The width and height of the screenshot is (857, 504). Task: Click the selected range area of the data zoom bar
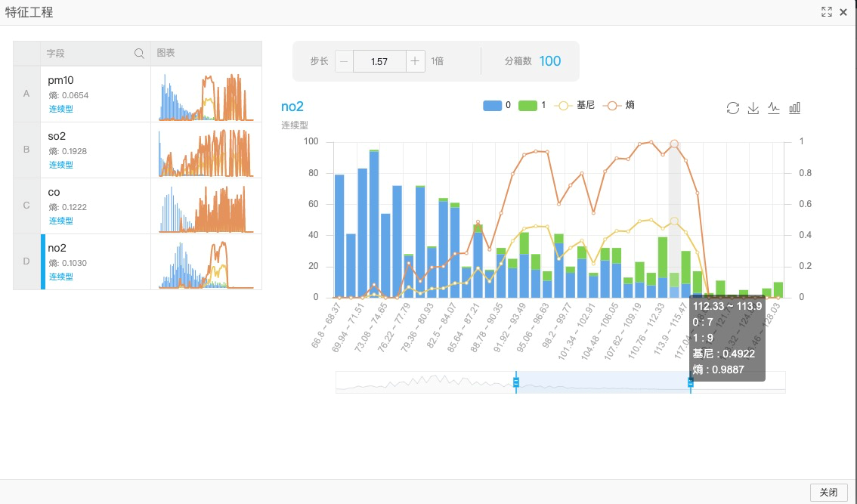pyautogui.click(x=603, y=382)
